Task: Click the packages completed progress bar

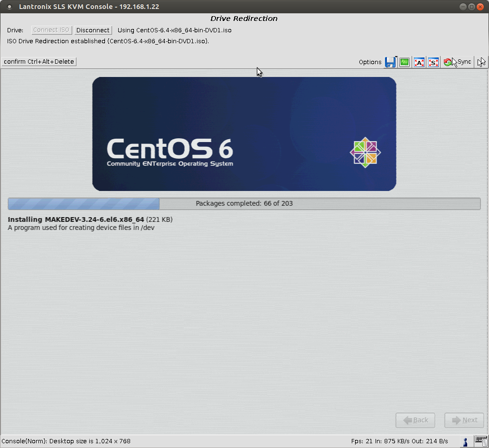Action: point(244,204)
